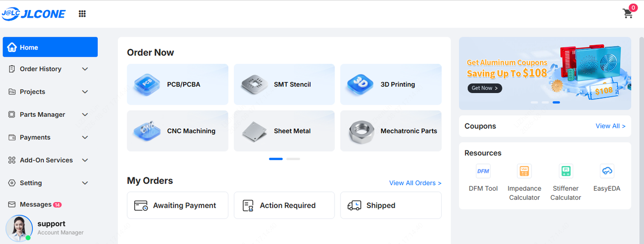Click the Add-On Services grid icon
The image size is (644, 244).
(x=12, y=160)
